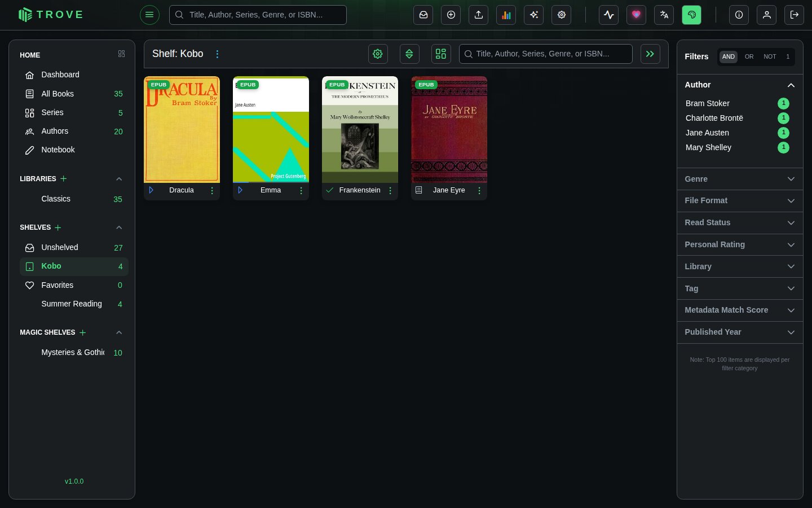Expand the File Format filter
812x508 pixels.
(x=740, y=201)
